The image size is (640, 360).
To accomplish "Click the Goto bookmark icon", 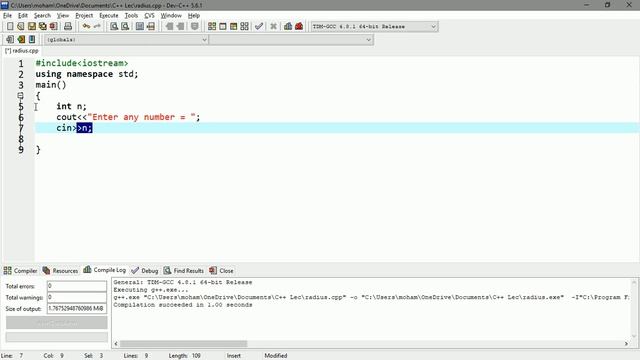I will [32, 40].
